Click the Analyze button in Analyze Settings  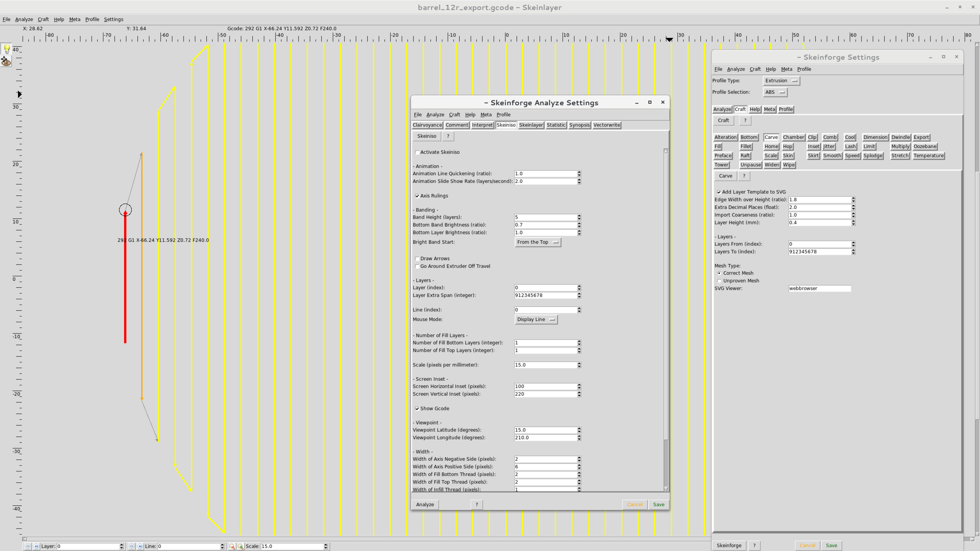click(x=425, y=504)
